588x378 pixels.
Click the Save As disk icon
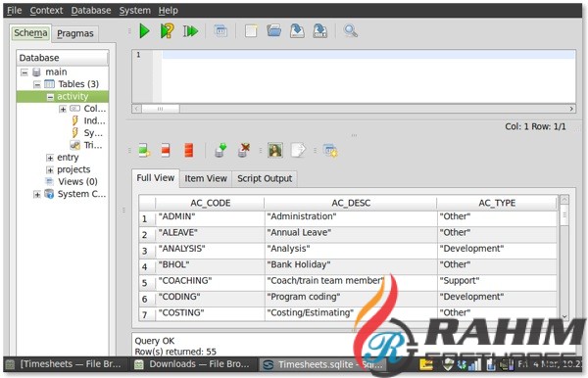click(x=319, y=30)
